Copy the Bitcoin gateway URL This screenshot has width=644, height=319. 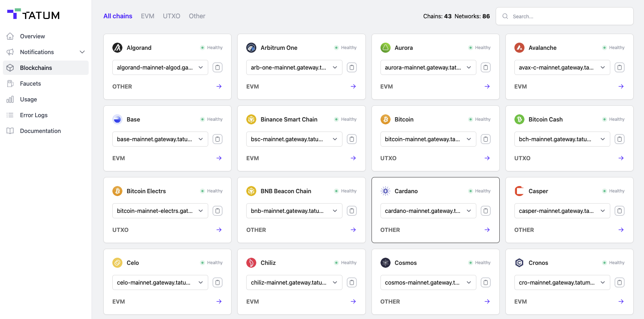pyautogui.click(x=486, y=139)
